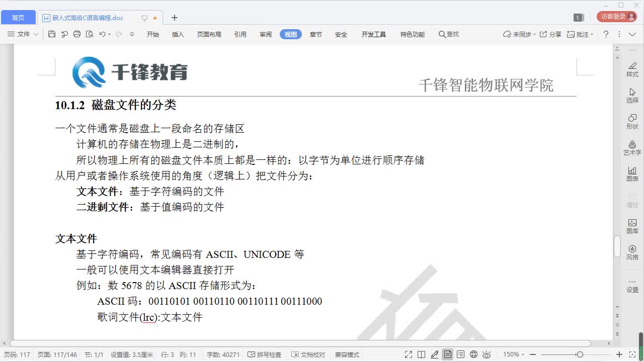Switch to 页面布局 ribbon tab
The image size is (644, 362).
pos(209,34)
